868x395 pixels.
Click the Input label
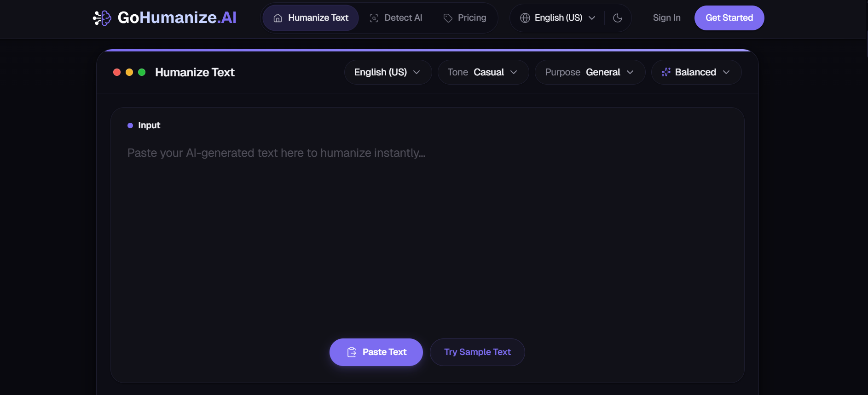[149, 126]
